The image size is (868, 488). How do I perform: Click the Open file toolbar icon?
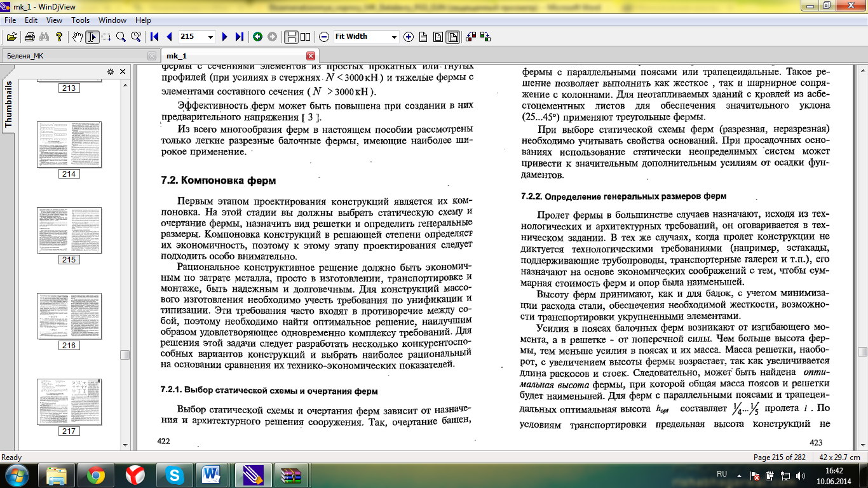12,37
